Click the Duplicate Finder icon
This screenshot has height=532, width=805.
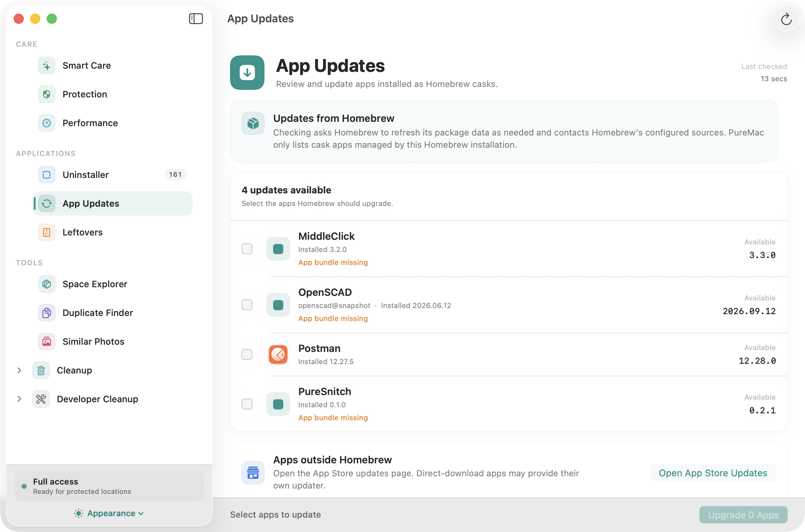(47, 313)
